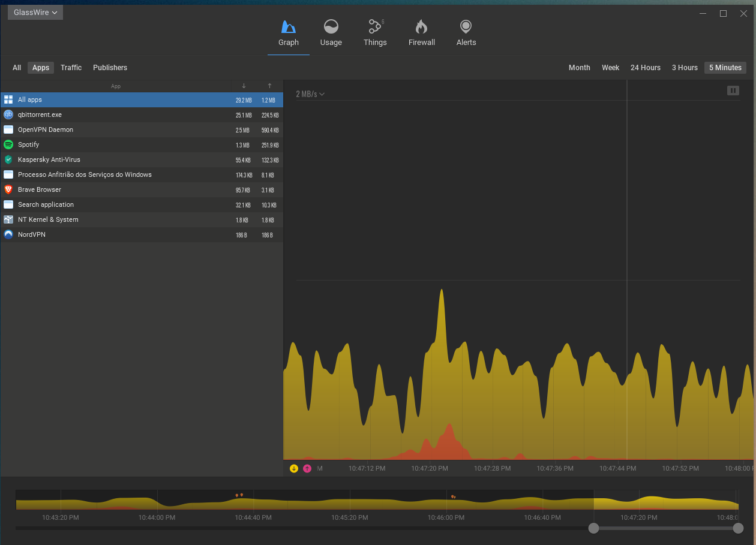Viewport: 756px width, 545px height.
Task: Select the Kaspersky Anti-Virus row
Action: pyautogui.click(x=49, y=159)
